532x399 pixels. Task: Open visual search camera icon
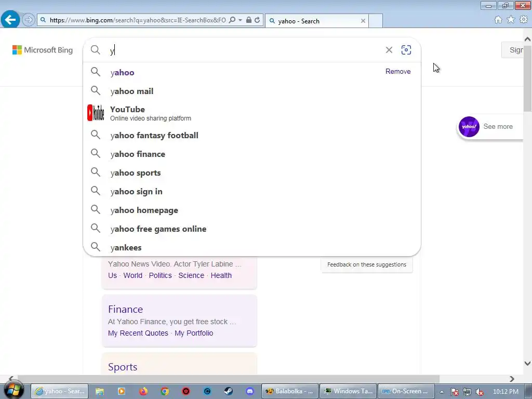(x=406, y=50)
